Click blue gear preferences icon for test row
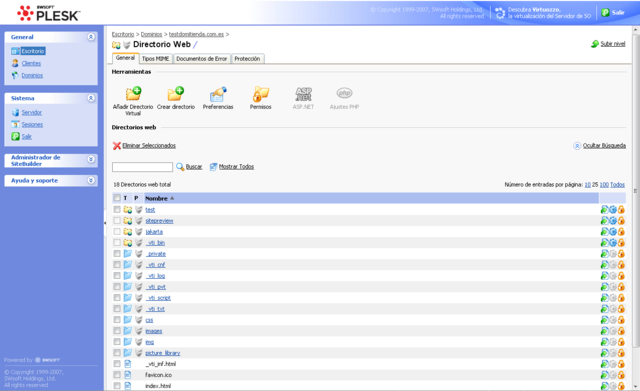This screenshot has width=640, height=391. point(613,210)
